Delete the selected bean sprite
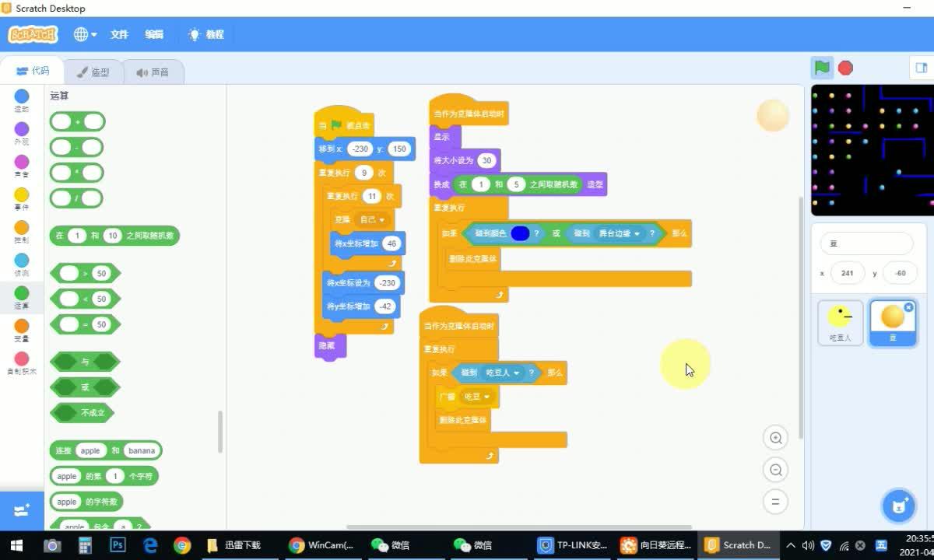This screenshot has height=560, width=934. pos(908,308)
